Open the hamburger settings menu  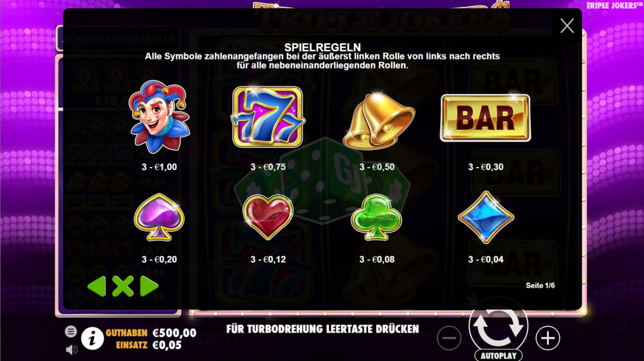tap(71, 331)
